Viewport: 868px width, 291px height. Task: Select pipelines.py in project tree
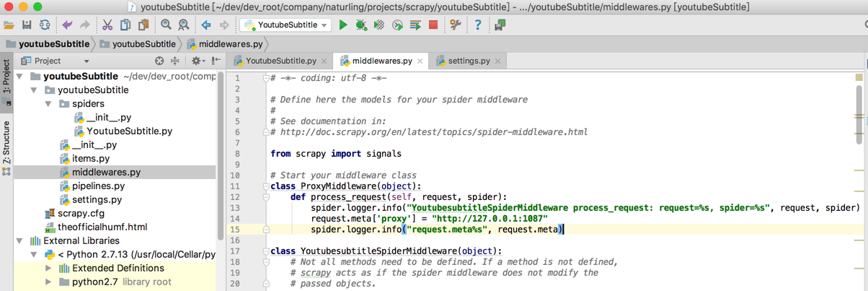click(98, 186)
